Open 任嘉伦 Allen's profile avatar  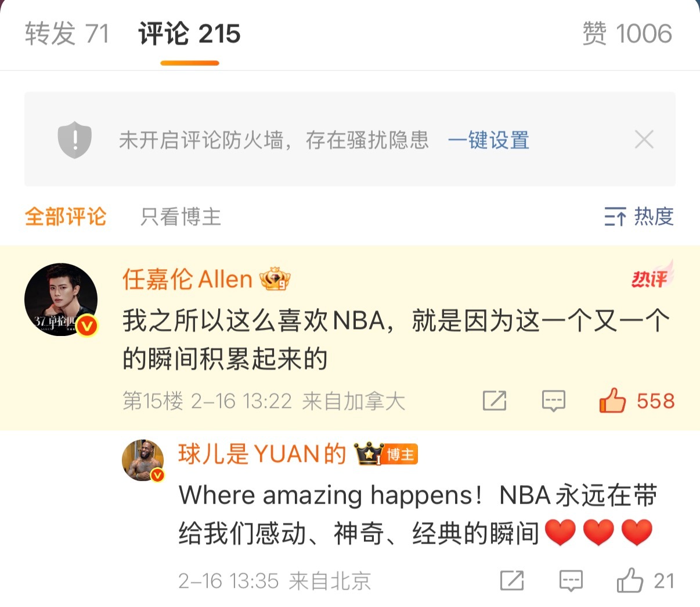pos(61,300)
